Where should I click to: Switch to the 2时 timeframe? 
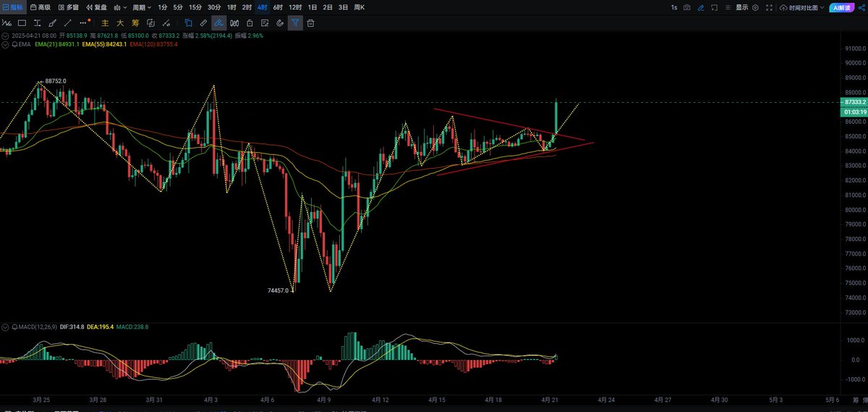coord(247,7)
